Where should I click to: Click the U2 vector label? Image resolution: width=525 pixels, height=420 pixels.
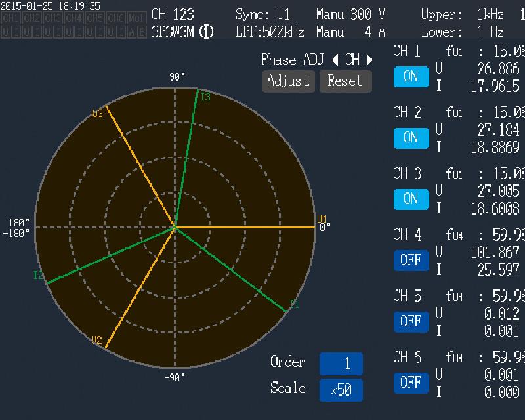96,341
